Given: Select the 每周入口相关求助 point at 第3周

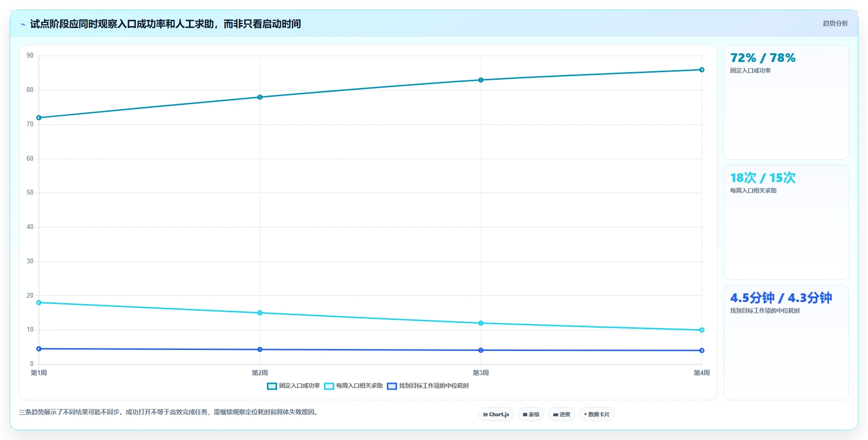Looking at the screenshot, I should 481,323.
